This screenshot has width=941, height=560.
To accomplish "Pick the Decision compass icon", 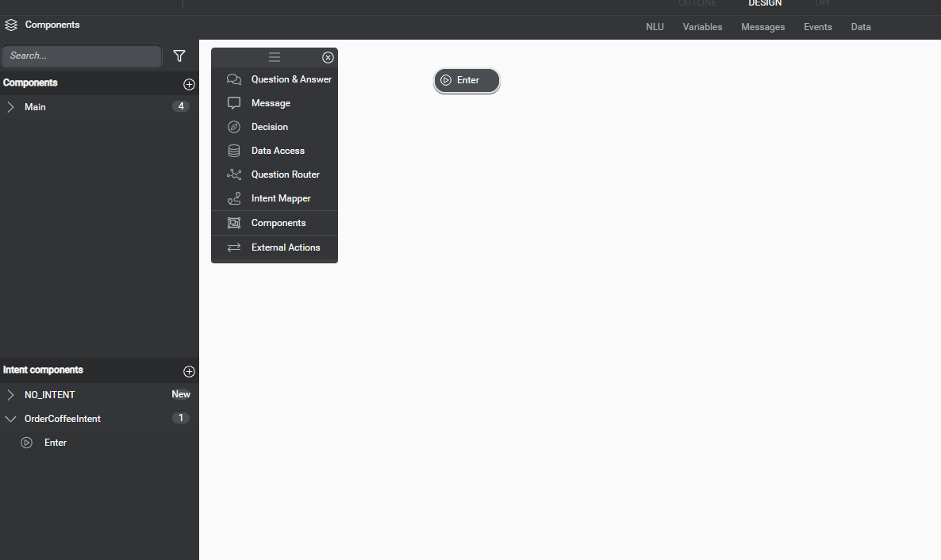I will [234, 127].
